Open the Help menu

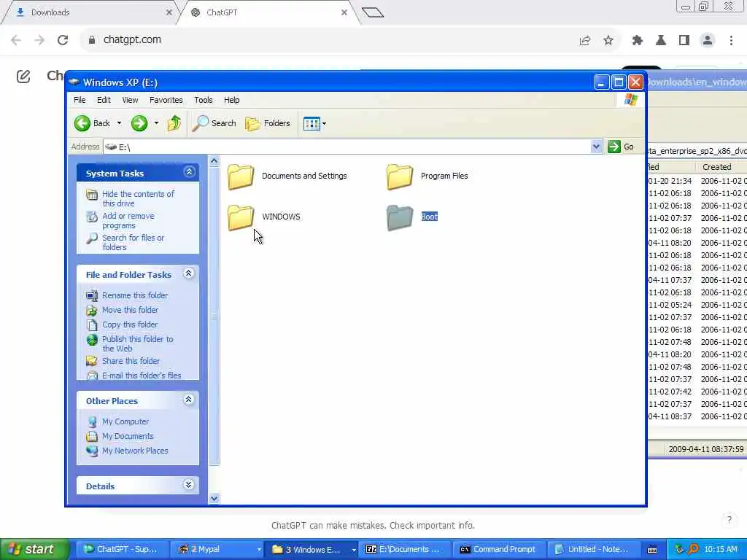[x=231, y=100]
